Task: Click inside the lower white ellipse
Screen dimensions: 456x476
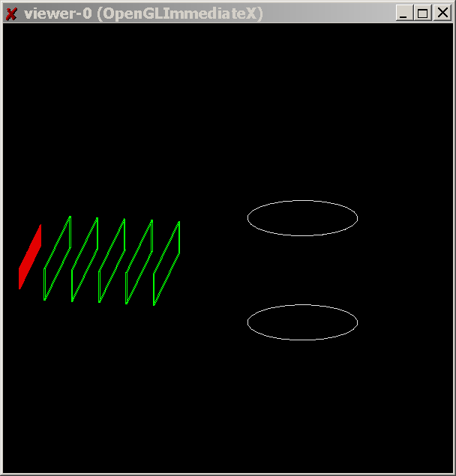Action: 302,322
